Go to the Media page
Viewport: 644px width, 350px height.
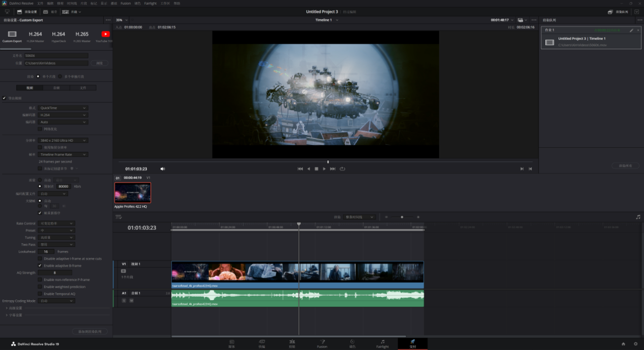pos(231,344)
